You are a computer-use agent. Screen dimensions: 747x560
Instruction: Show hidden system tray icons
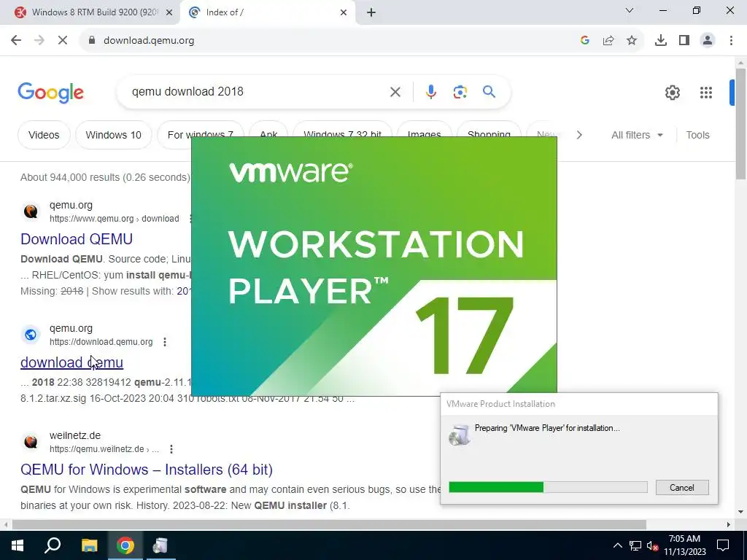click(x=617, y=545)
